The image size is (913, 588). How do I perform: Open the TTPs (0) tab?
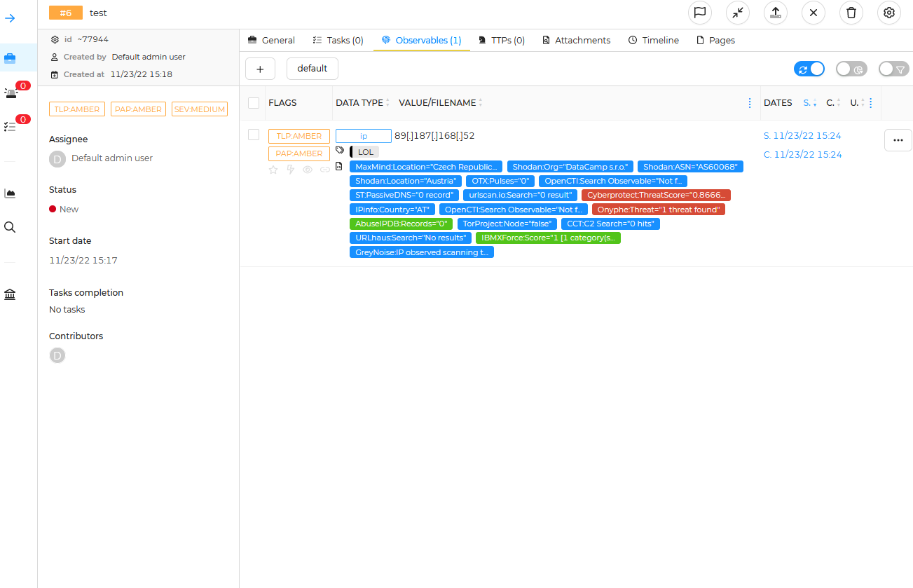coord(502,41)
